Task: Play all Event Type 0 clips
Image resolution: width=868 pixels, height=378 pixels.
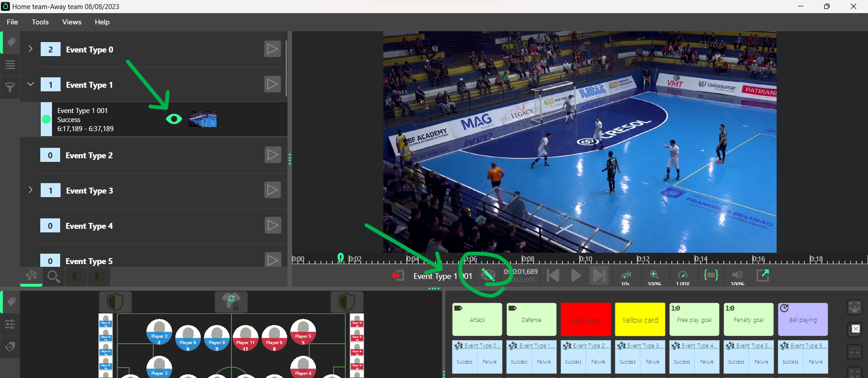Action: click(272, 49)
